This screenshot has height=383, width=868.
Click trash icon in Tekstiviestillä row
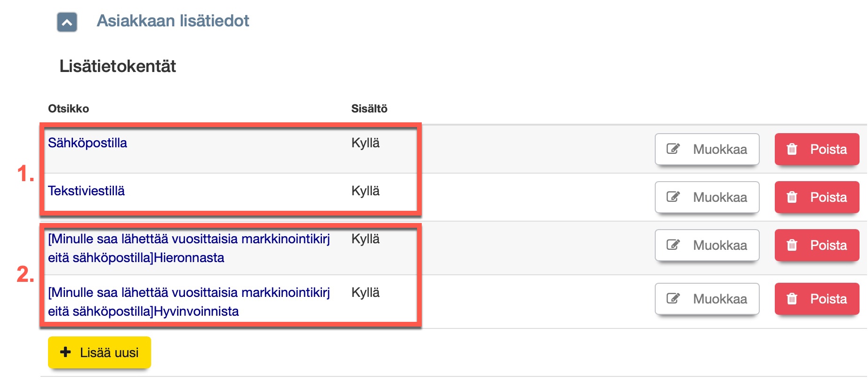[x=792, y=197]
